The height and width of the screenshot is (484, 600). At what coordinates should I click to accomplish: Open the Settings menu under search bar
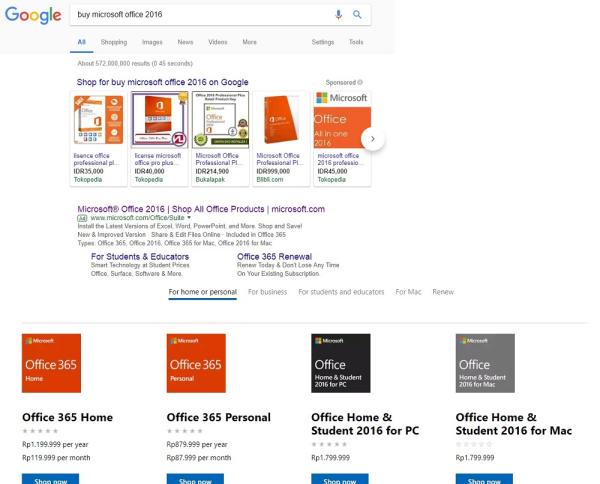point(323,42)
